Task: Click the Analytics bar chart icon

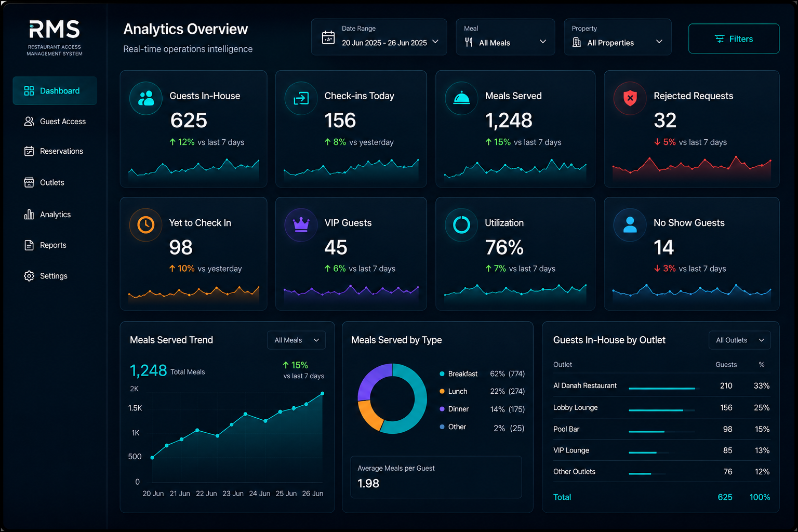Action: tap(29, 214)
